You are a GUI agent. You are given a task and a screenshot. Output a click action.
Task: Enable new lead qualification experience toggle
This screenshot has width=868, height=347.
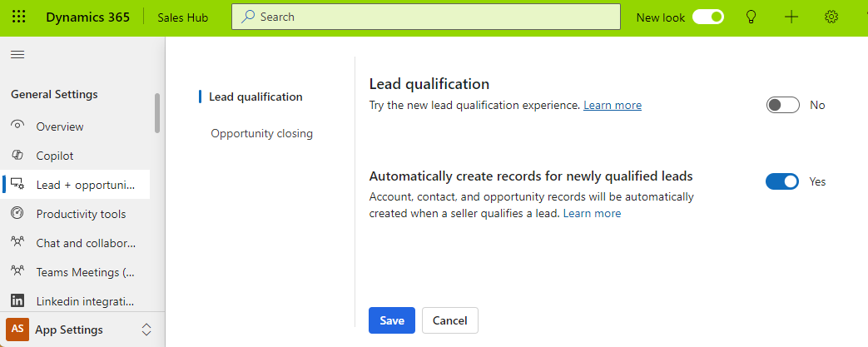tap(782, 105)
